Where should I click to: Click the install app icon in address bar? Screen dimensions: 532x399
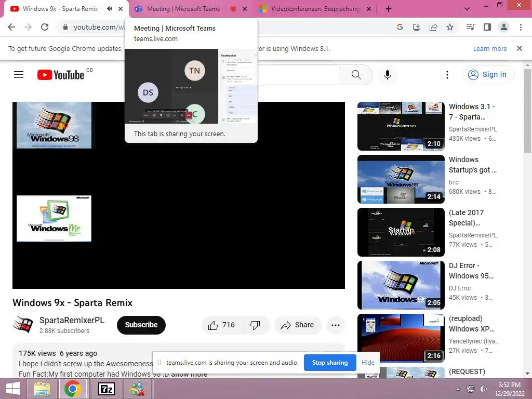(416, 27)
